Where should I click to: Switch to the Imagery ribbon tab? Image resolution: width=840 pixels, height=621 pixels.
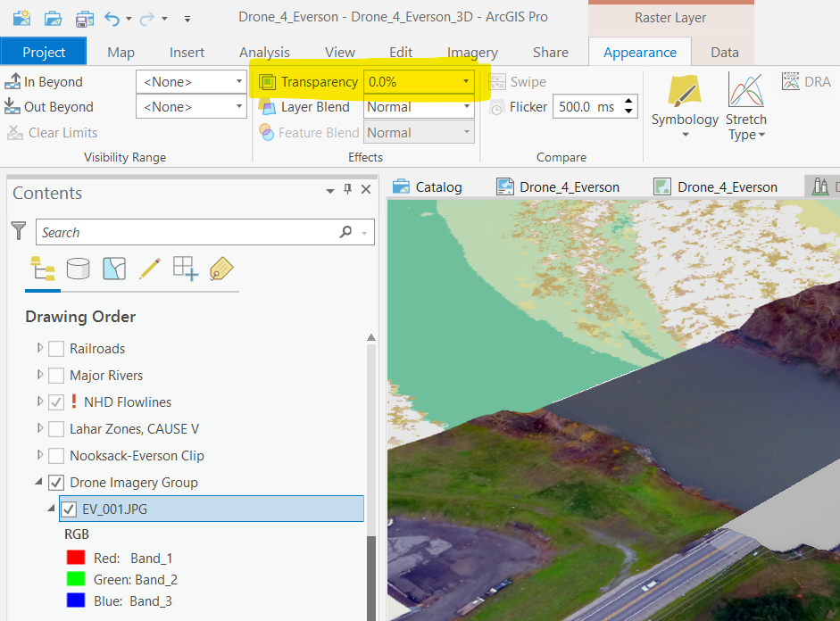click(x=472, y=53)
